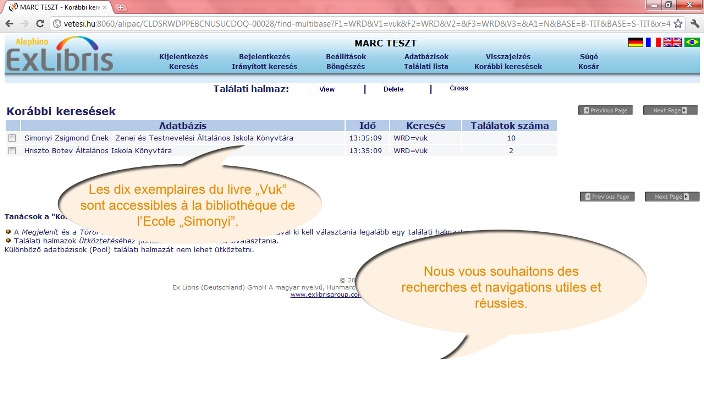Reload the page with the refresh icon
The height and width of the screenshot is (396, 704).
point(40,23)
